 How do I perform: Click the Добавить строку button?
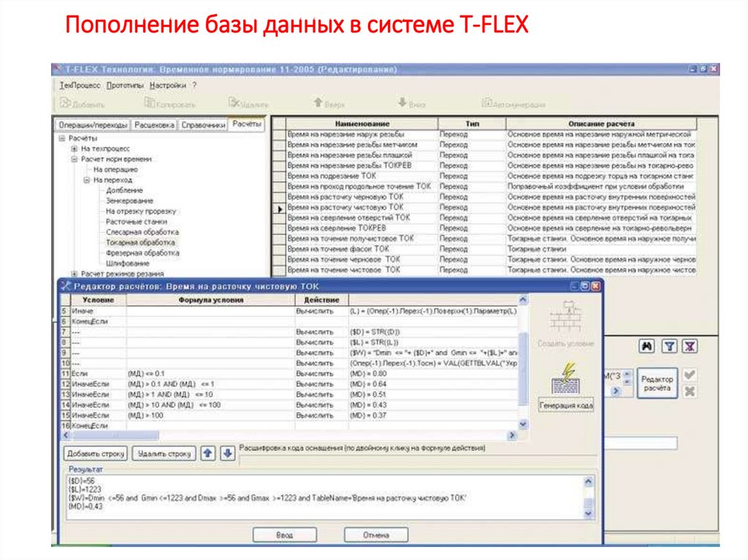point(96,453)
